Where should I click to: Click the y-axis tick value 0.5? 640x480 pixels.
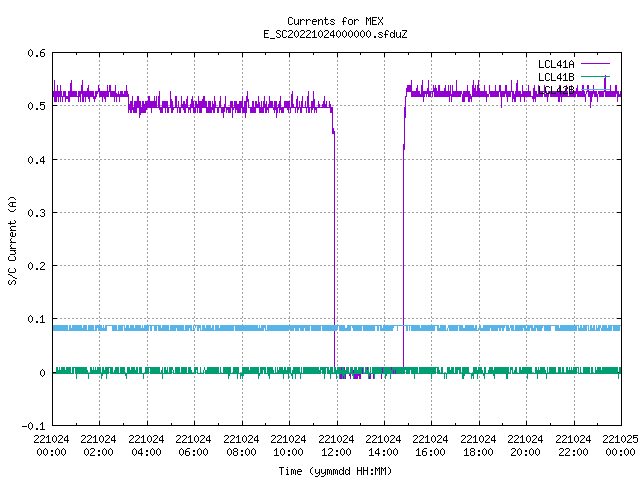point(36,106)
